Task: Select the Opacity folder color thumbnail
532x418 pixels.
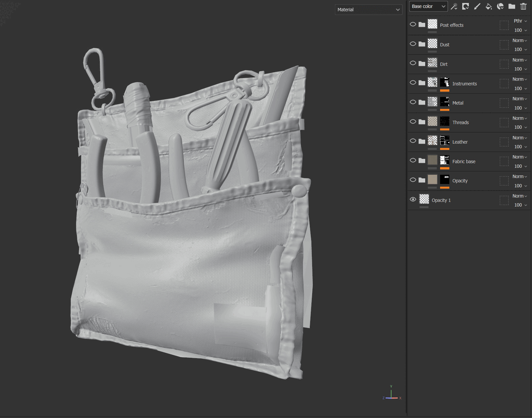Action: (x=432, y=179)
